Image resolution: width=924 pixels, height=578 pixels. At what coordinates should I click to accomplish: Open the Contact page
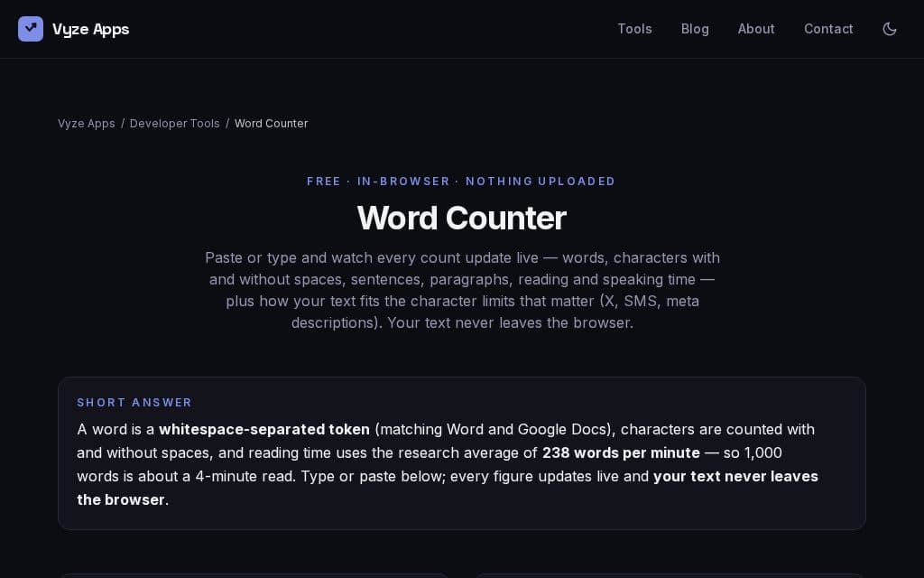(x=828, y=29)
